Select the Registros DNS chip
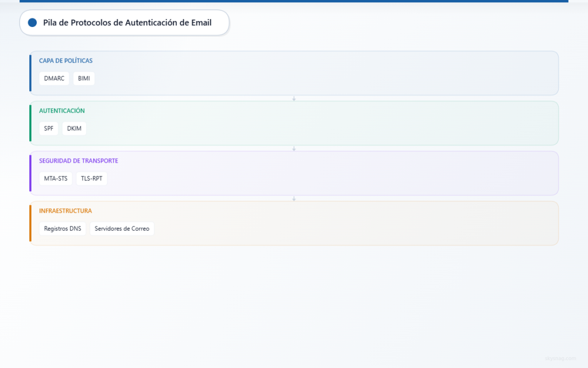588x368 pixels. pyautogui.click(x=63, y=228)
